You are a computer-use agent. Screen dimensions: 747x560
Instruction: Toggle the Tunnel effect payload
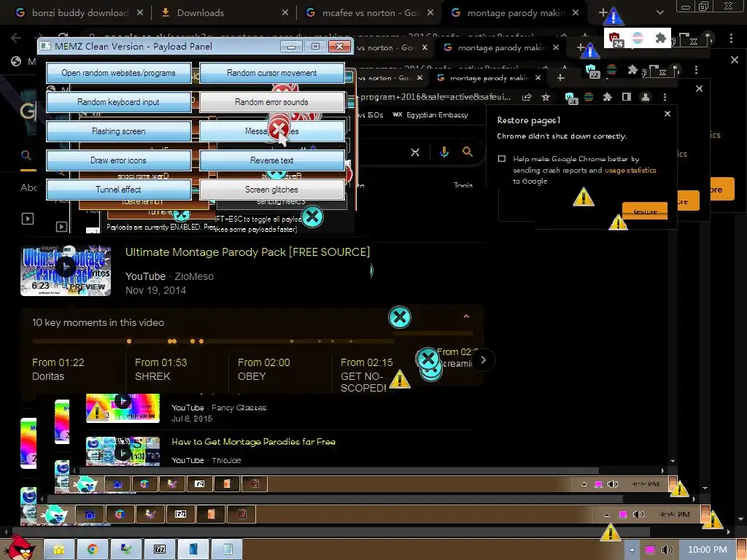point(119,190)
